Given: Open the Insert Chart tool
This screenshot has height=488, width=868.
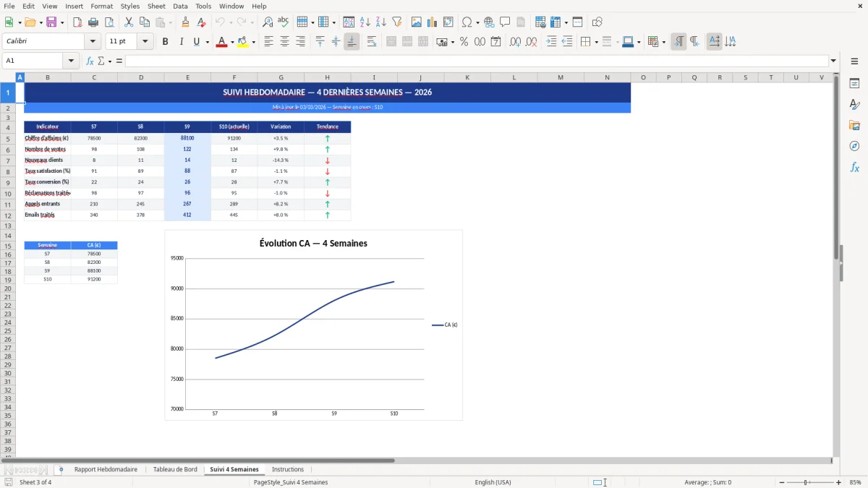Looking at the screenshot, I should click(x=432, y=22).
